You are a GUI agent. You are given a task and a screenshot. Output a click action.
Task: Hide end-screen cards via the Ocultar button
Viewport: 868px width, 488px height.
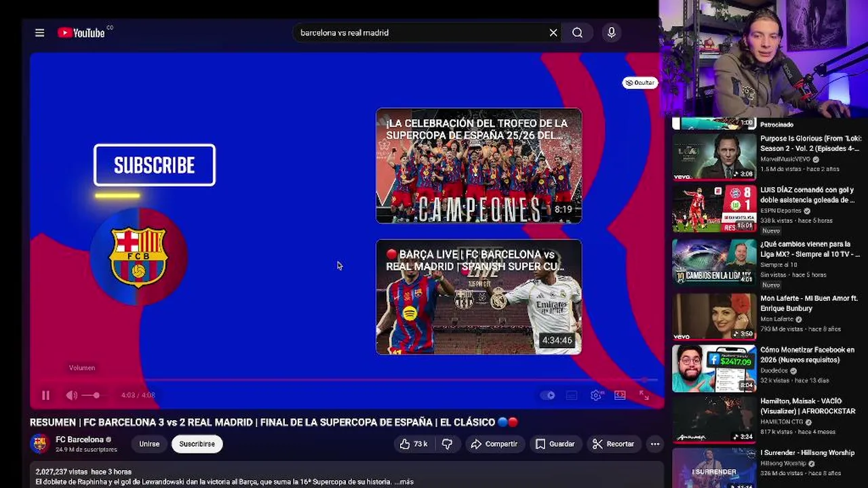pos(640,83)
